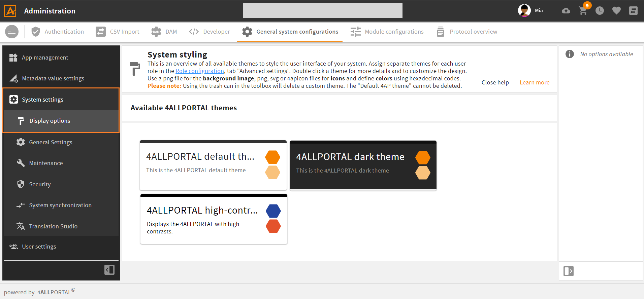Click red hexagon of high-contrast theme
This screenshot has height=299, width=644.
coord(273,226)
